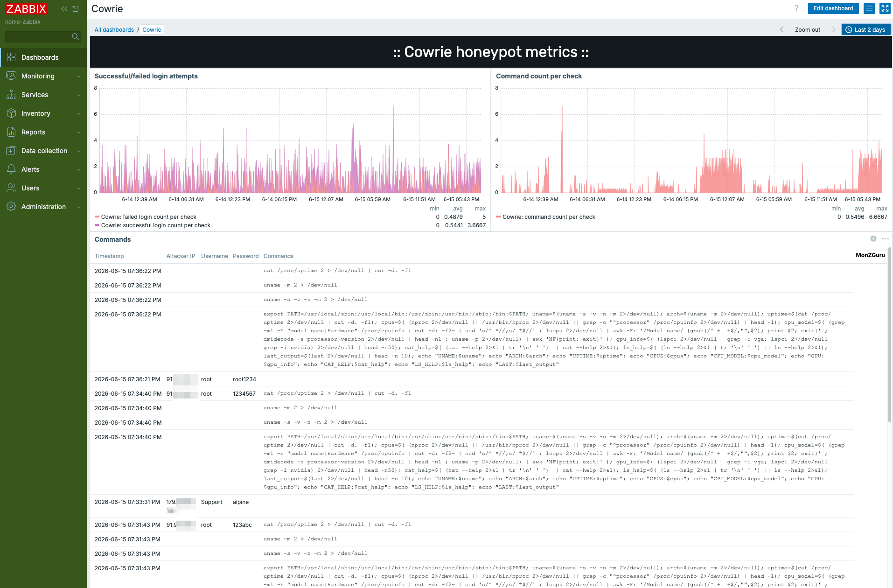Hide the sidebar using the hide icon
The image size is (893, 588).
coord(76,9)
